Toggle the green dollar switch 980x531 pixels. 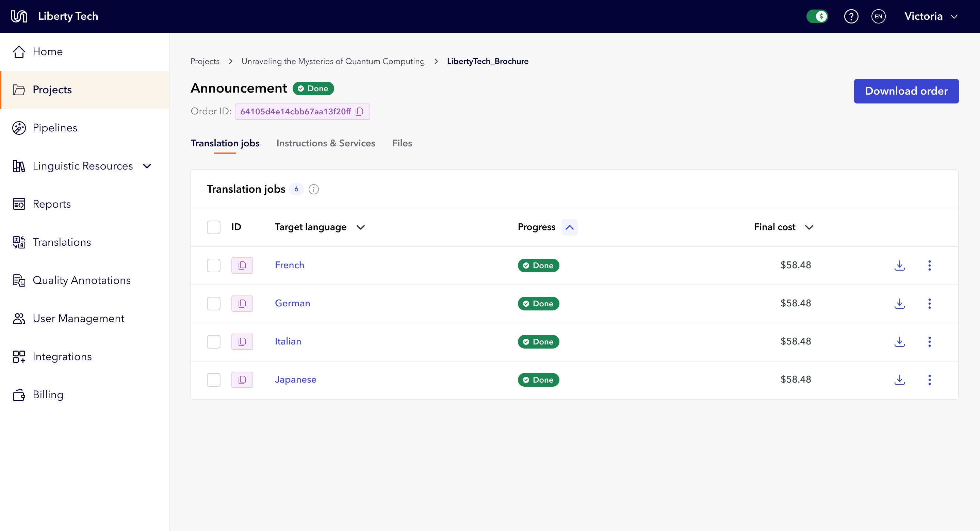[817, 16]
